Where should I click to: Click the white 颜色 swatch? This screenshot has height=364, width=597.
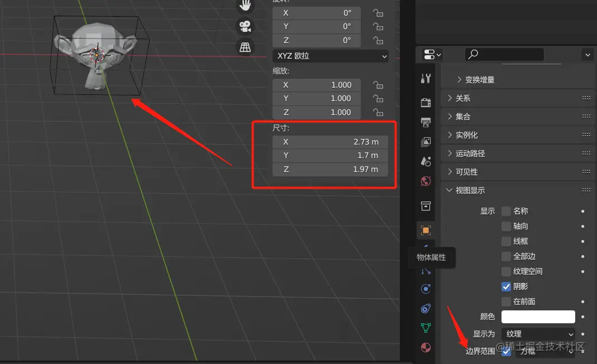click(538, 317)
